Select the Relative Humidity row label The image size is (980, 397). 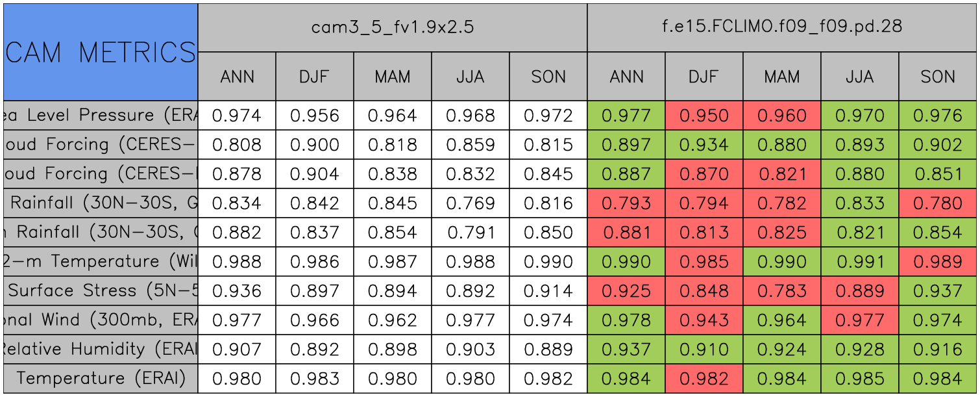click(x=100, y=349)
